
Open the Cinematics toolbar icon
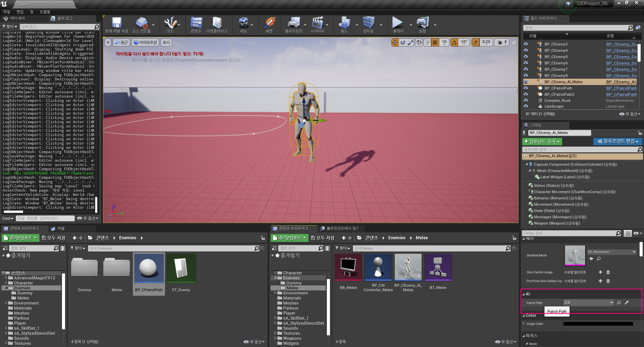tap(317, 23)
